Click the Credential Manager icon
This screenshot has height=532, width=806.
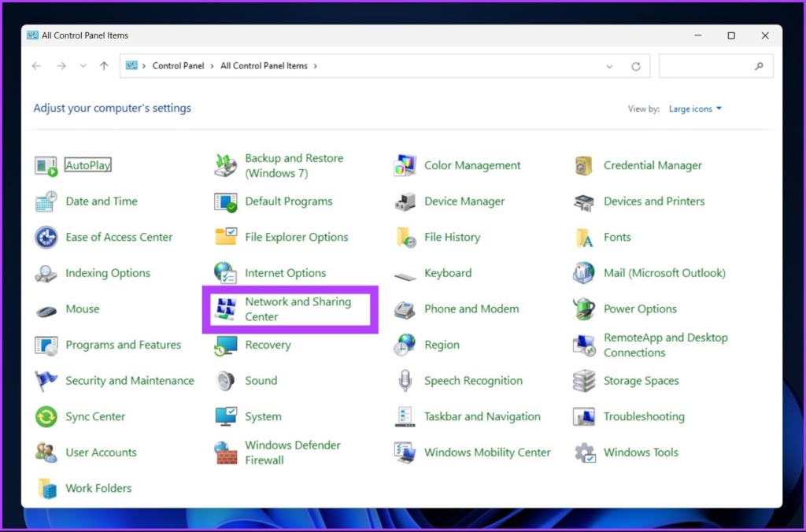pyautogui.click(x=584, y=166)
